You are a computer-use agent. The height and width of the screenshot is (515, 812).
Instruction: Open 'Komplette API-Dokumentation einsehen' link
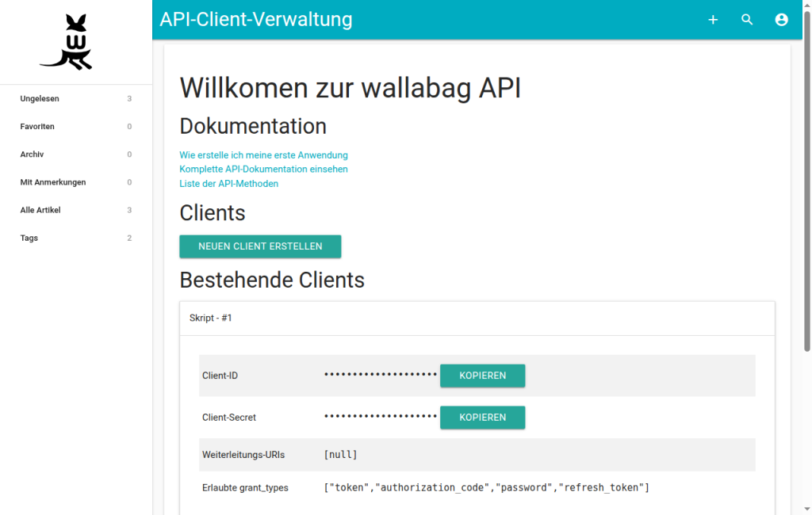(263, 169)
